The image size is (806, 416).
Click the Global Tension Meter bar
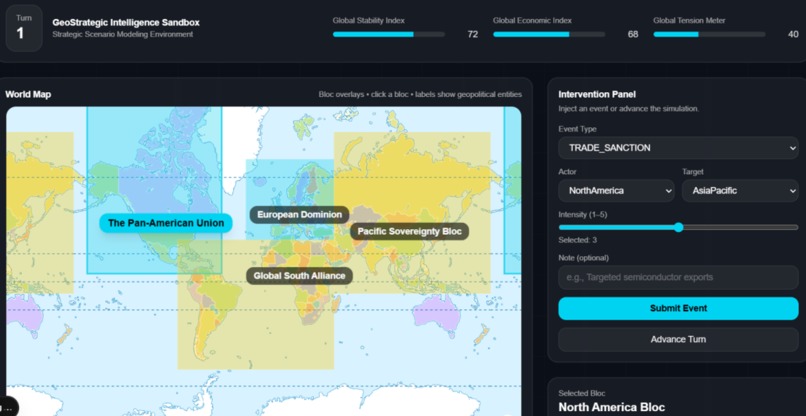tap(709, 34)
